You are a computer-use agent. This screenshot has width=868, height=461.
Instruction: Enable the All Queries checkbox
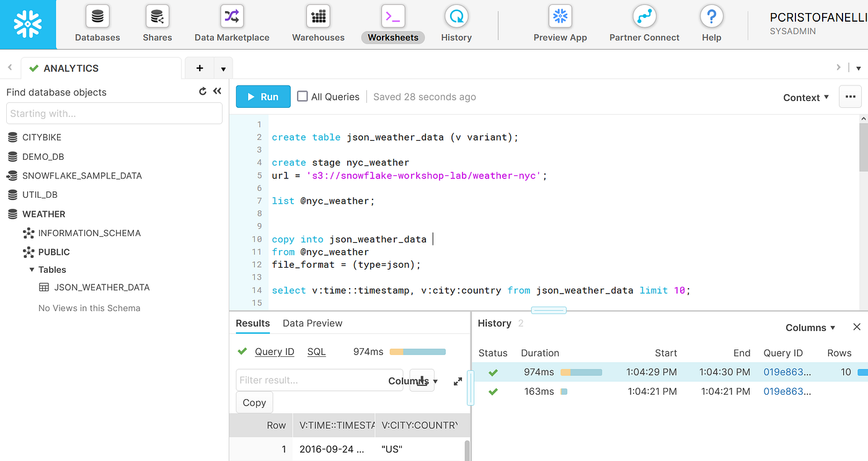point(302,96)
